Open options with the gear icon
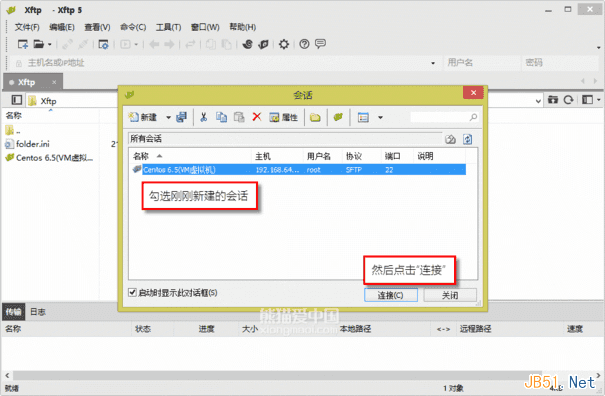 click(284, 44)
